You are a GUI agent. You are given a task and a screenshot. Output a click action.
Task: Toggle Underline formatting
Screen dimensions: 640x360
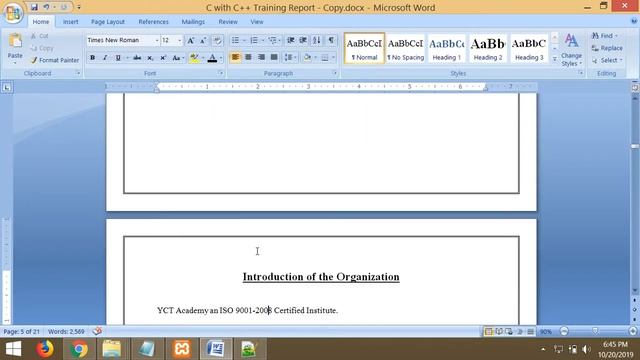[118, 58]
